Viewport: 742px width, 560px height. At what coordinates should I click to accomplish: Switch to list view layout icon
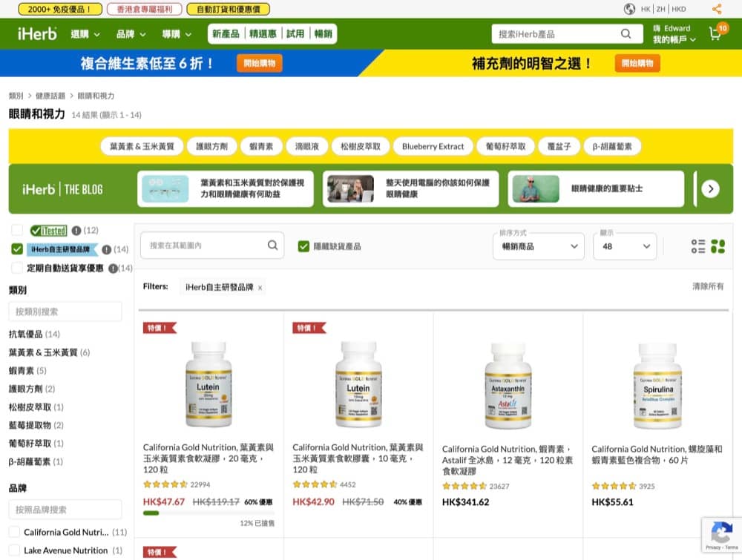[698, 246]
